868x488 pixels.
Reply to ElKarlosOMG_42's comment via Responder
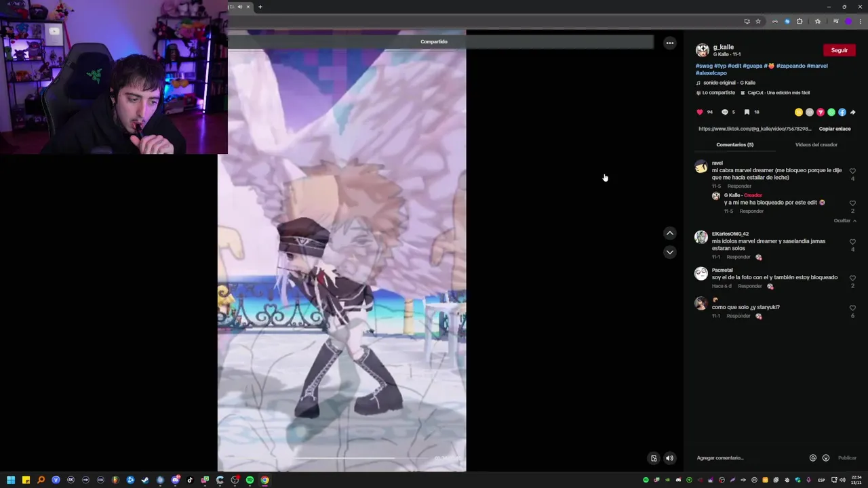click(x=738, y=257)
